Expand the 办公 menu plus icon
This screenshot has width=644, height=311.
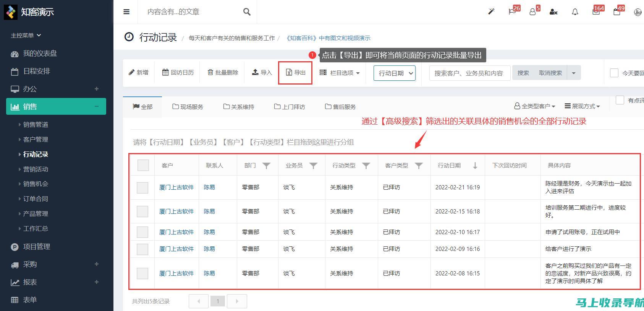click(97, 89)
